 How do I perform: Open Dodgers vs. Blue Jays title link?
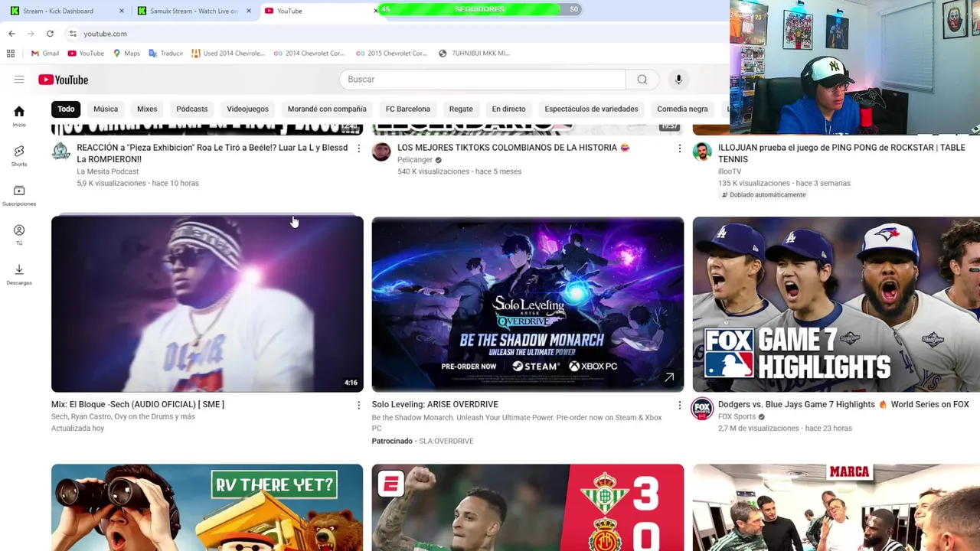coord(843,404)
